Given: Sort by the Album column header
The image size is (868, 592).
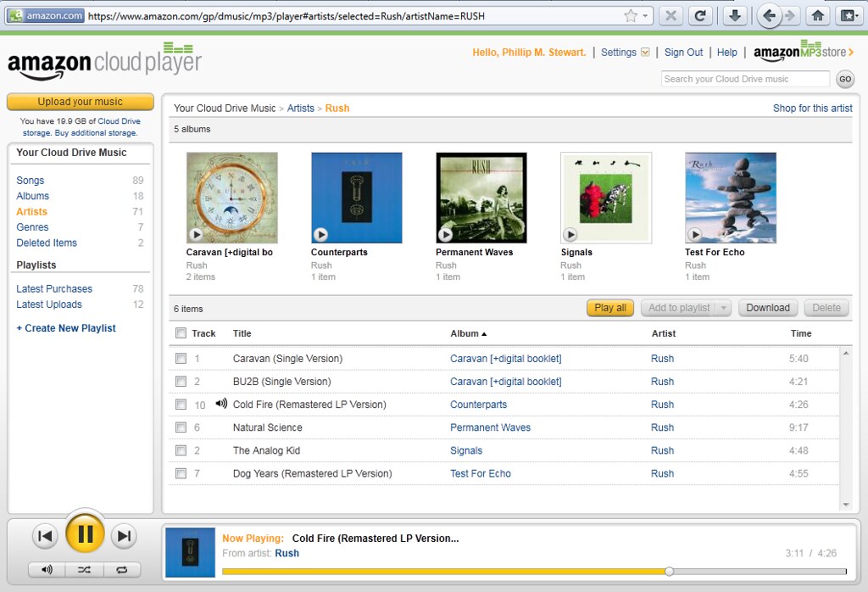Looking at the screenshot, I should pos(468,333).
